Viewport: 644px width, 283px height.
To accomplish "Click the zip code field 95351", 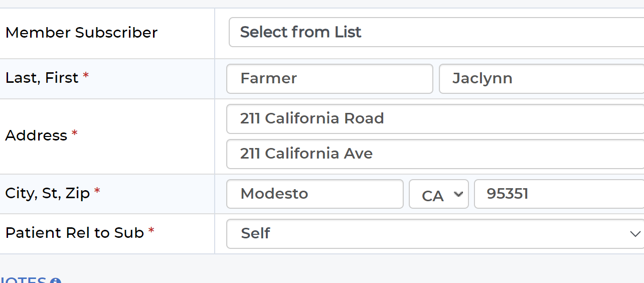I will coord(559,194).
